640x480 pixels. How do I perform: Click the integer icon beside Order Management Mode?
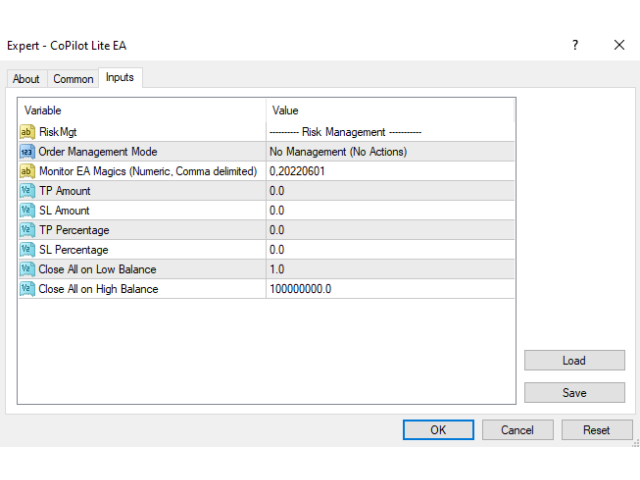(27, 151)
